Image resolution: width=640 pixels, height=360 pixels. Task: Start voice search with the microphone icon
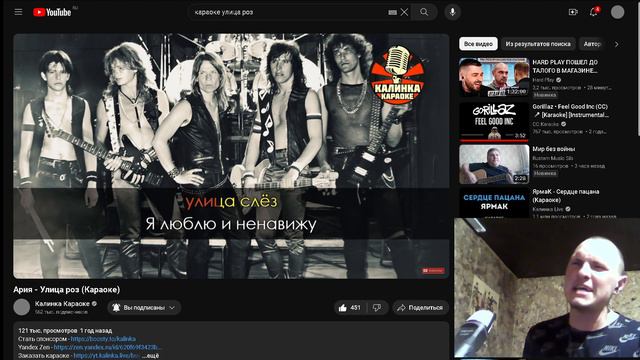click(x=452, y=12)
